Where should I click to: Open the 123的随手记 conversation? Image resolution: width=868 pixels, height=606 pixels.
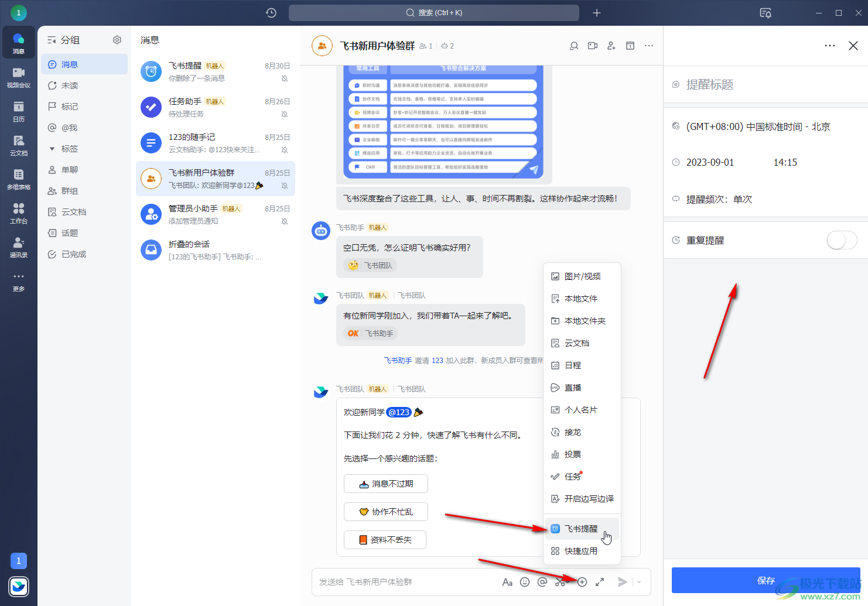coord(216,143)
